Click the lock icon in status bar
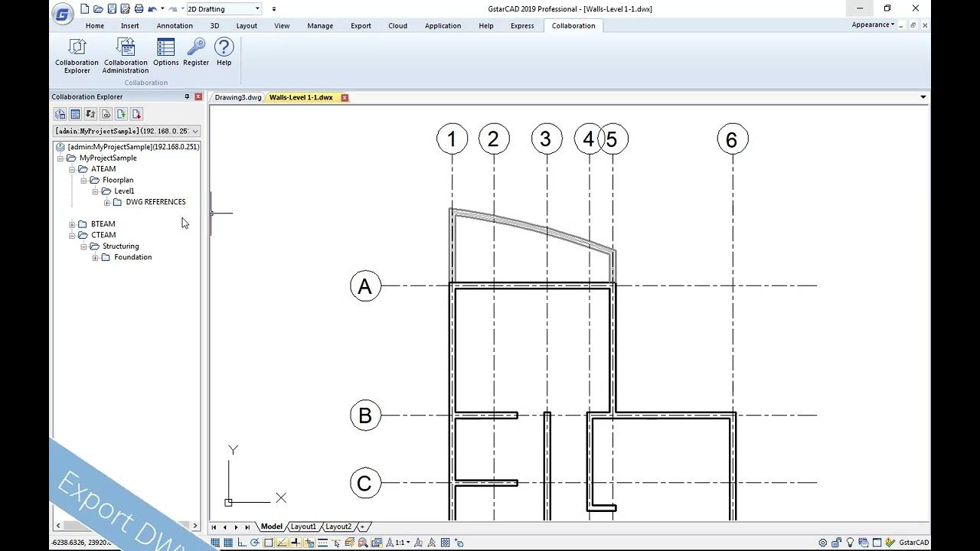The image size is (980, 551). [837, 543]
